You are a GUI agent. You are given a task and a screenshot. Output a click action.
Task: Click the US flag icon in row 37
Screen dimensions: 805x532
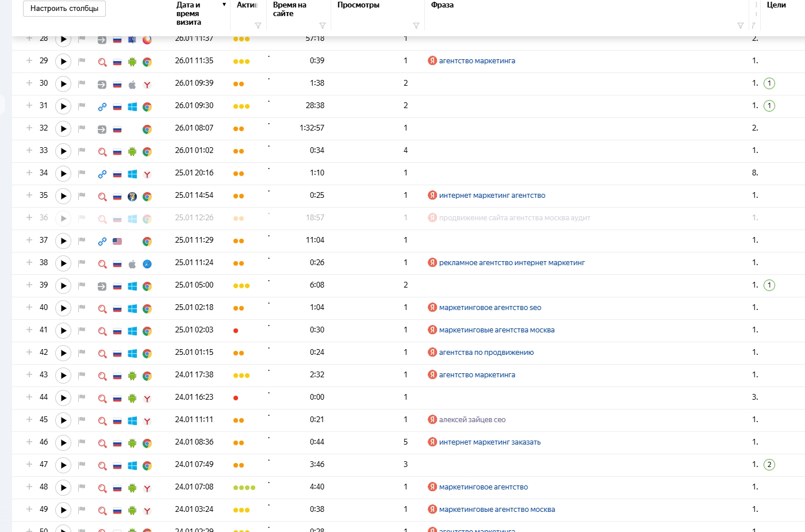[x=117, y=242]
